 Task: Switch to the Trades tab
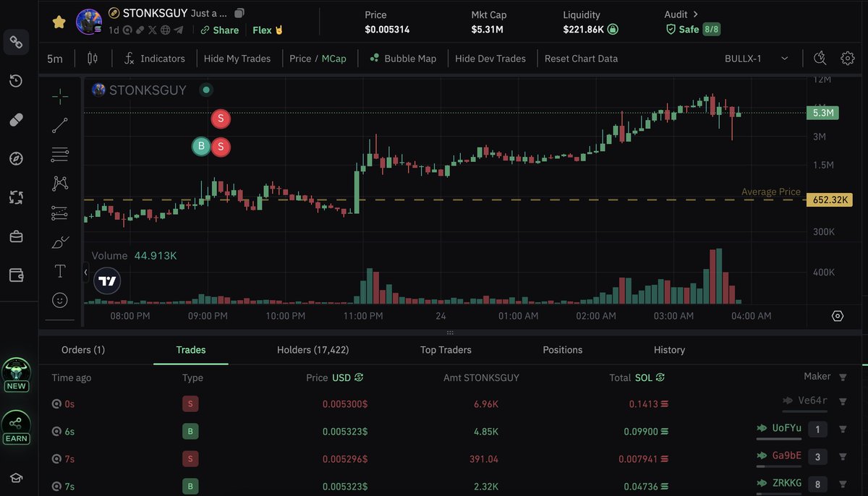[191, 349]
